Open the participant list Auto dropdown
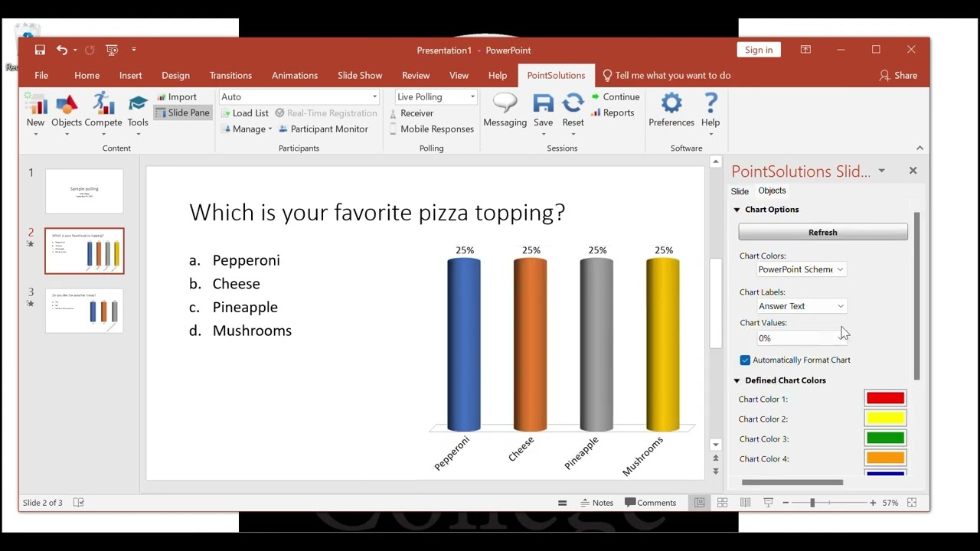 [299, 97]
